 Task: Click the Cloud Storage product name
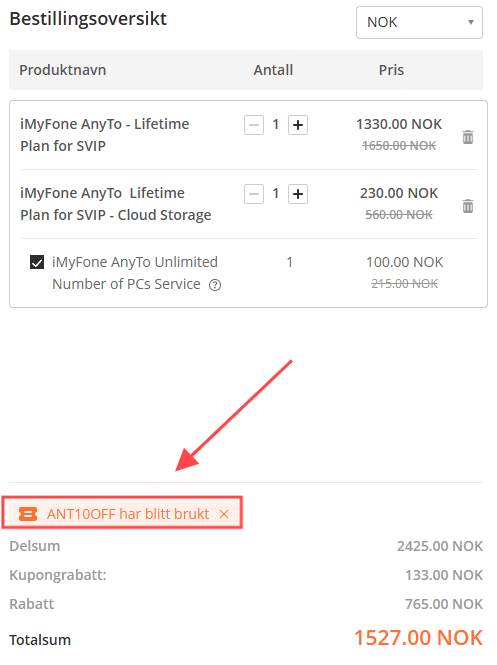(116, 204)
